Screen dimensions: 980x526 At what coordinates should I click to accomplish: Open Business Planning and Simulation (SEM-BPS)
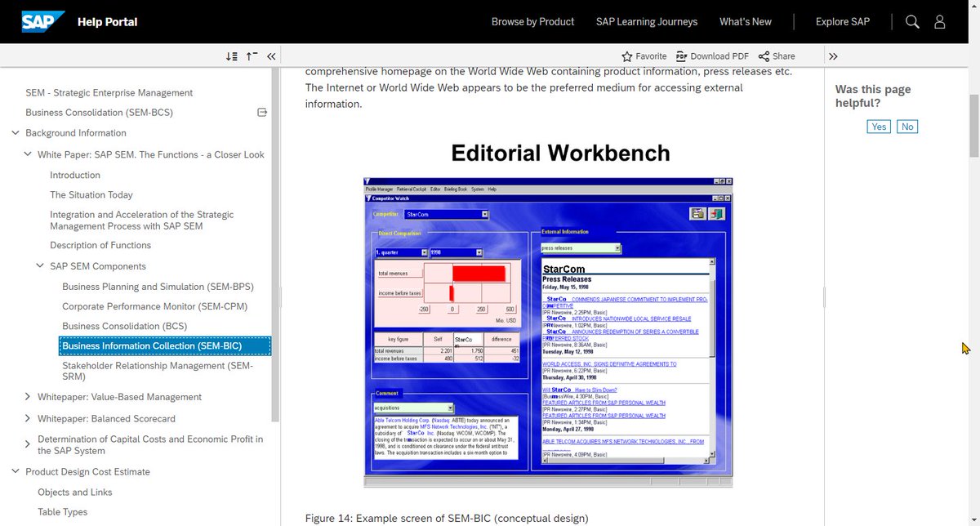158,287
